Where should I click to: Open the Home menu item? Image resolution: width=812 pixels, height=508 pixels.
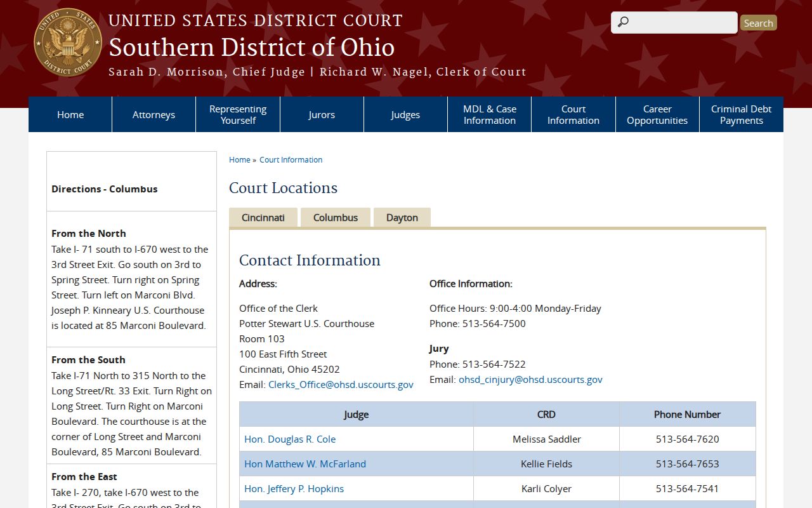(x=70, y=114)
